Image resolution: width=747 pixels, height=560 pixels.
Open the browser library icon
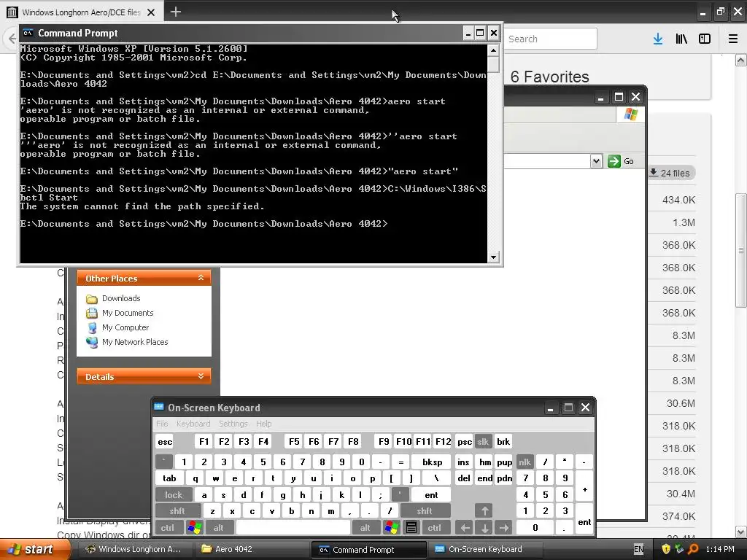(x=681, y=39)
